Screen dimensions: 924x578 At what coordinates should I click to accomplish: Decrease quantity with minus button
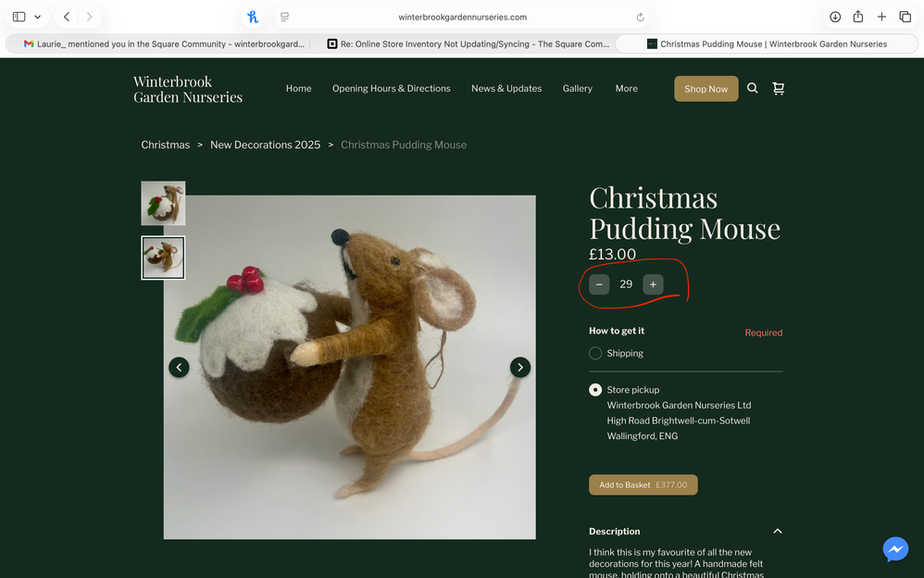point(599,284)
